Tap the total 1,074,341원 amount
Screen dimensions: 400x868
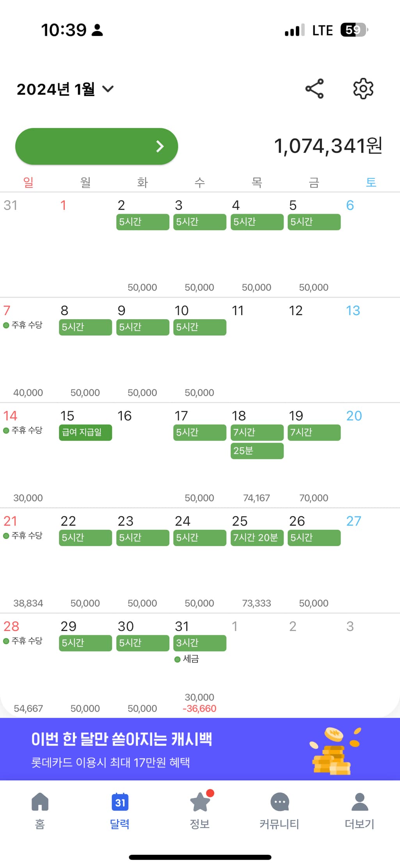coord(328,146)
